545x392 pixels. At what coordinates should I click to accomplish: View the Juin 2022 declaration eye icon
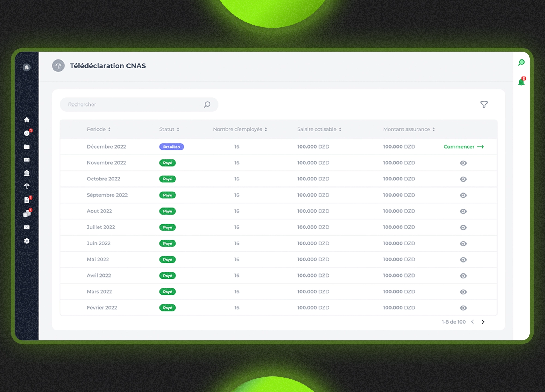(463, 243)
